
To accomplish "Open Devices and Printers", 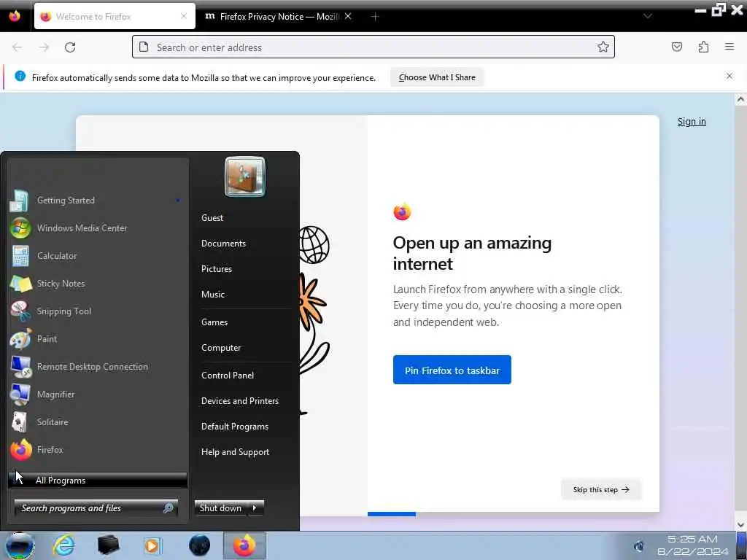I will pos(239,401).
